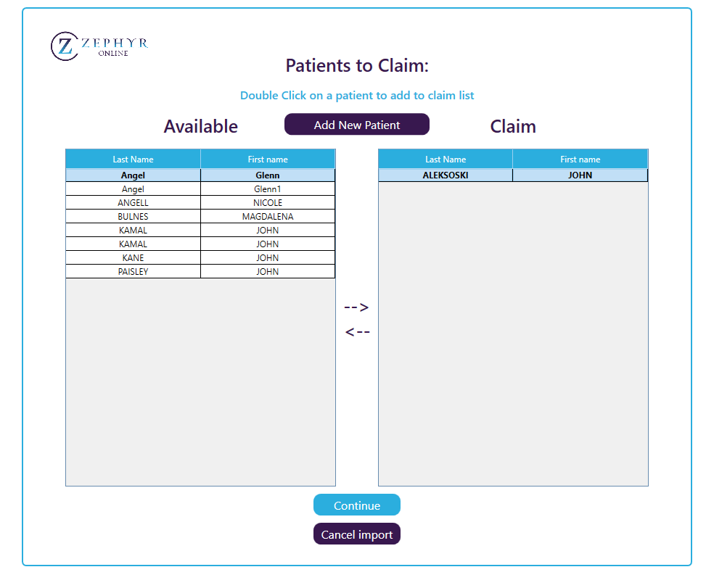Sort Available list by First name header
Image resolution: width=714 pixels, height=588 pixels.
coord(267,160)
